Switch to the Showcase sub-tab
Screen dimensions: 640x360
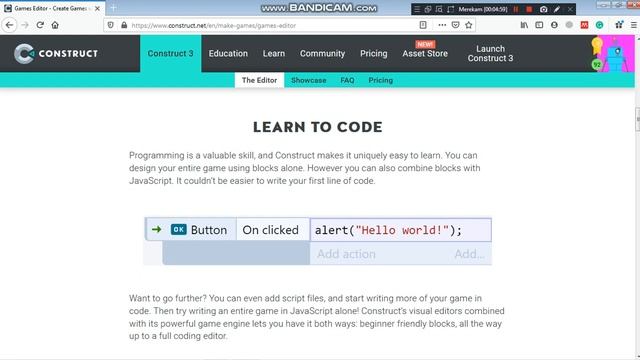[309, 80]
